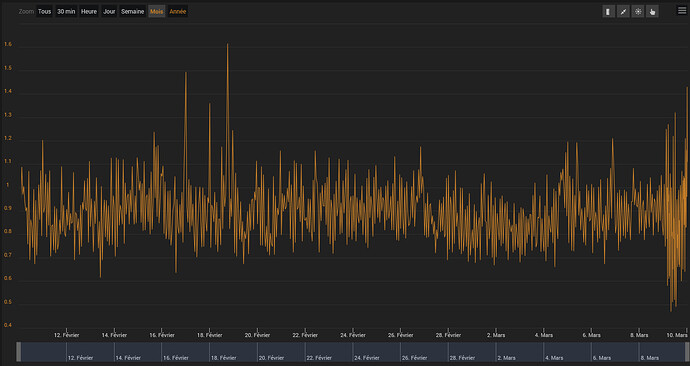Select the Mois zoom option
Image resolution: width=690 pixels, height=366 pixels.
[157, 11]
